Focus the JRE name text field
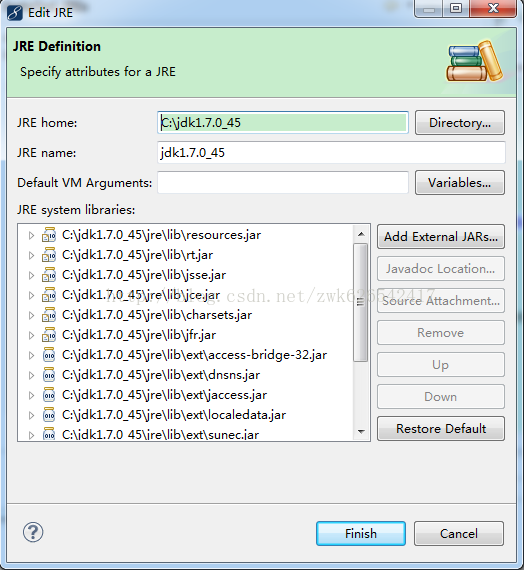Screen dimensions: 524x570 point(331,153)
